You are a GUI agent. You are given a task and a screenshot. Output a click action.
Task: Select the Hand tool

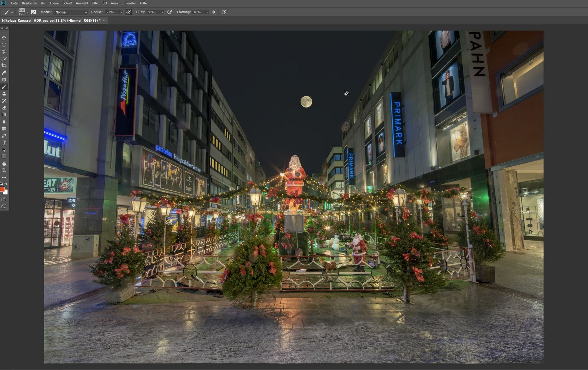click(x=4, y=164)
